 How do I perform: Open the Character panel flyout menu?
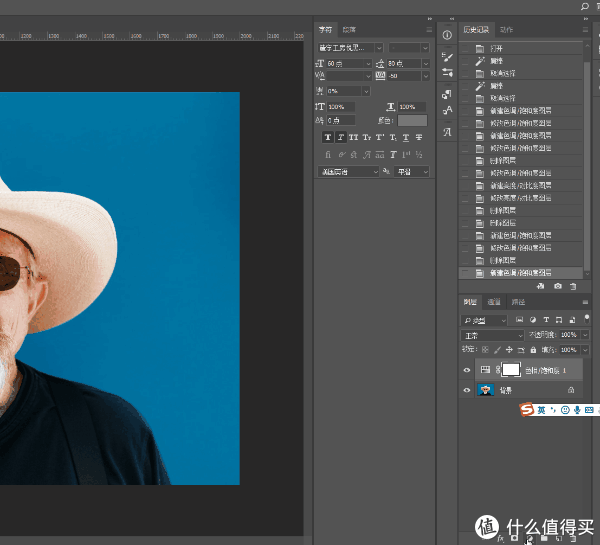429,29
